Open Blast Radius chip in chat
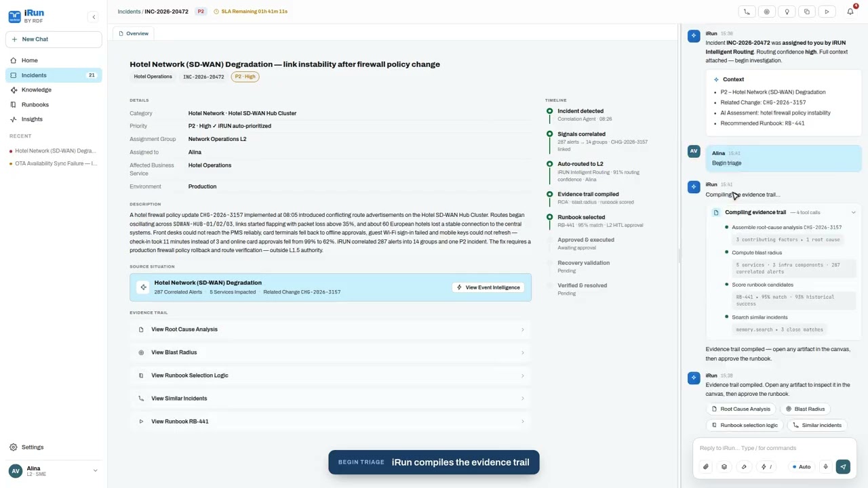 (x=806, y=409)
